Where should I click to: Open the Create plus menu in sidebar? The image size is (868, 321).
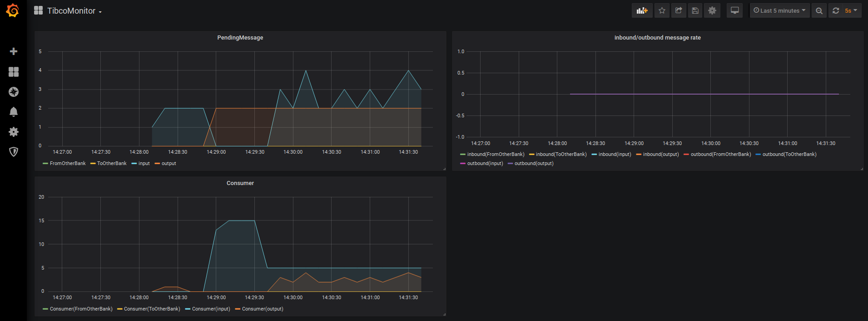click(x=14, y=51)
